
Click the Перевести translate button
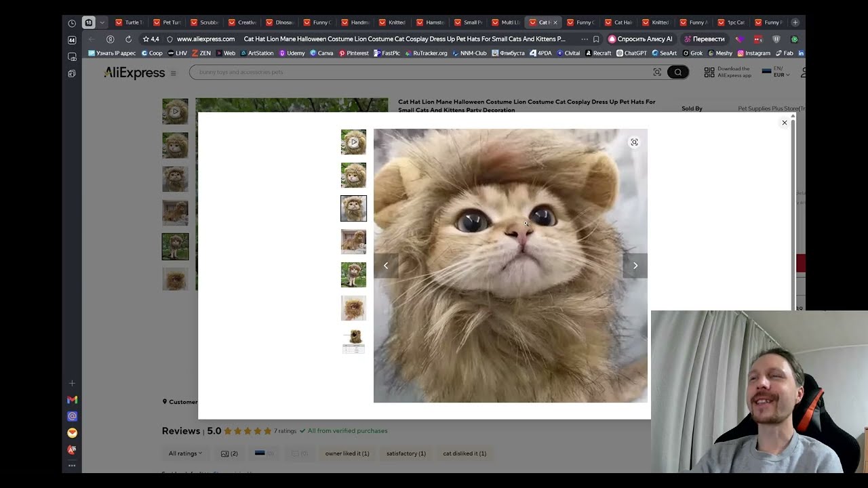[x=704, y=39]
